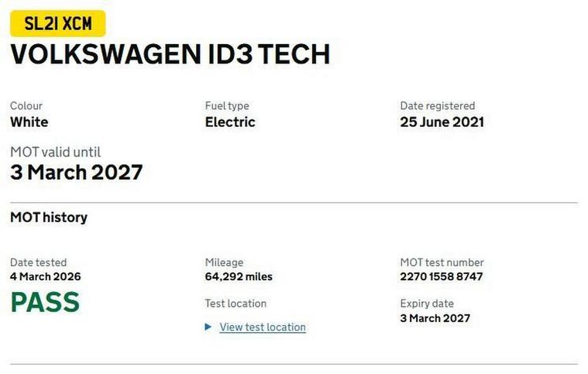Screen dimensions: 588x374
Task: Click the Date registered label
Action: [438, 105]
